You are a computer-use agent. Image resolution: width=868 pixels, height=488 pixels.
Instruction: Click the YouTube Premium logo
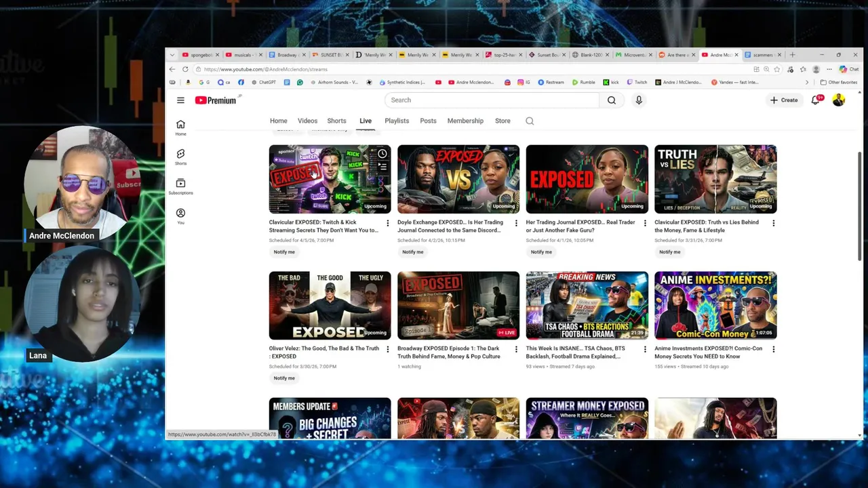pos(216,100)
